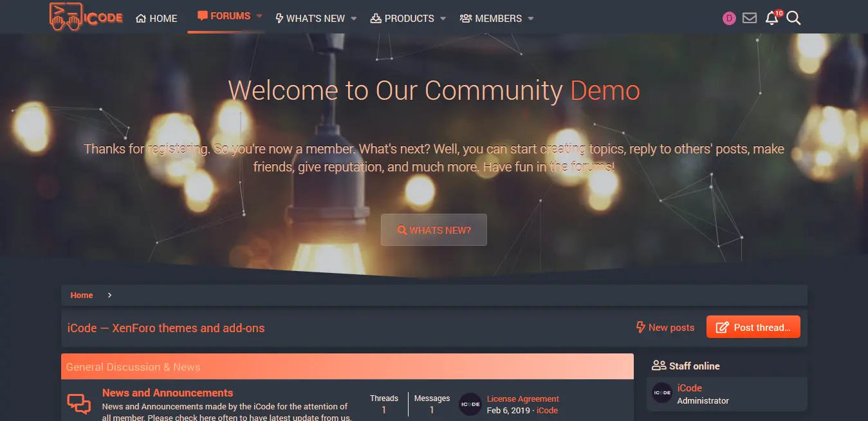Click the Home breadcrumb link
The height and width of the screenshot is (421, 868).
(82, 295)
